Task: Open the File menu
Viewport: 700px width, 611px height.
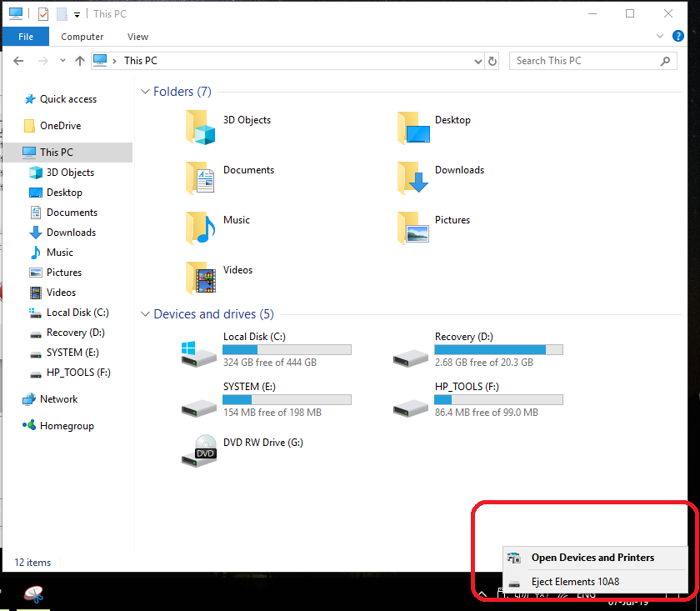Action: 26,37
